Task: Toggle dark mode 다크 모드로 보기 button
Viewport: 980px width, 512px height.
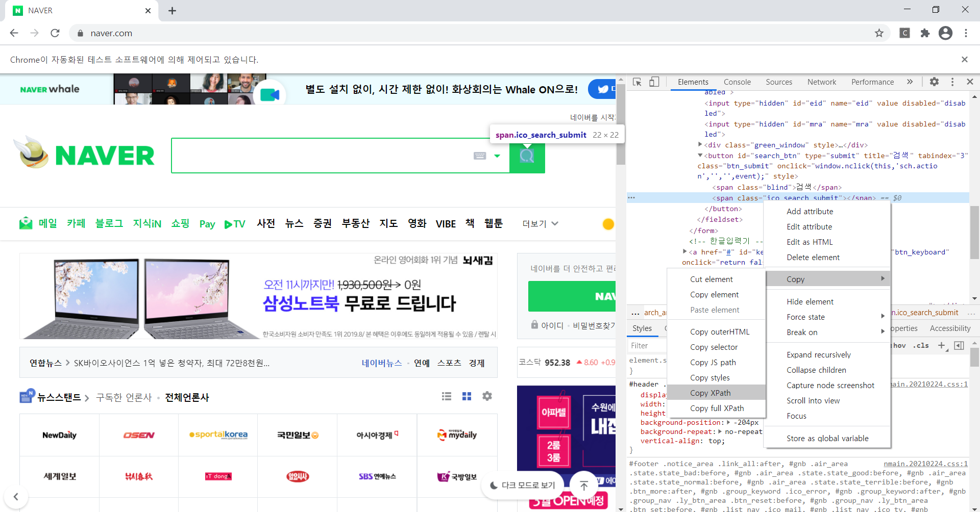Action: point(522,485)
